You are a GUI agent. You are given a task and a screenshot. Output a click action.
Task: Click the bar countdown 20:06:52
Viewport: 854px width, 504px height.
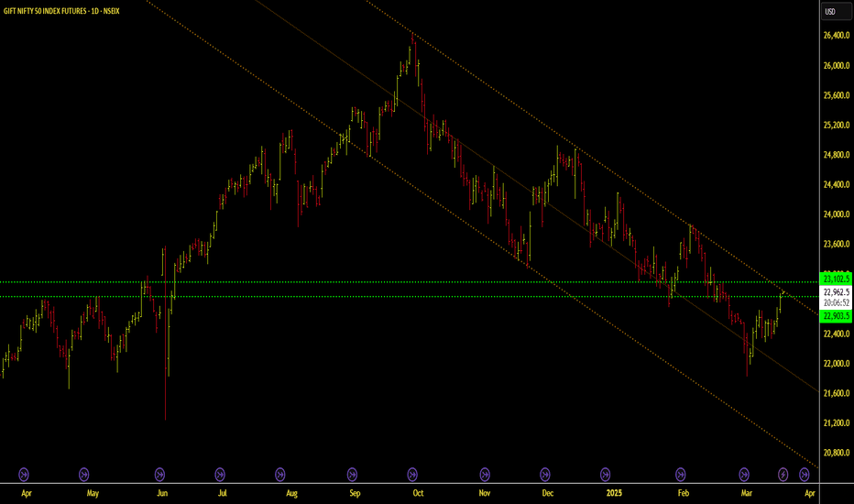(x=836, y=302)
